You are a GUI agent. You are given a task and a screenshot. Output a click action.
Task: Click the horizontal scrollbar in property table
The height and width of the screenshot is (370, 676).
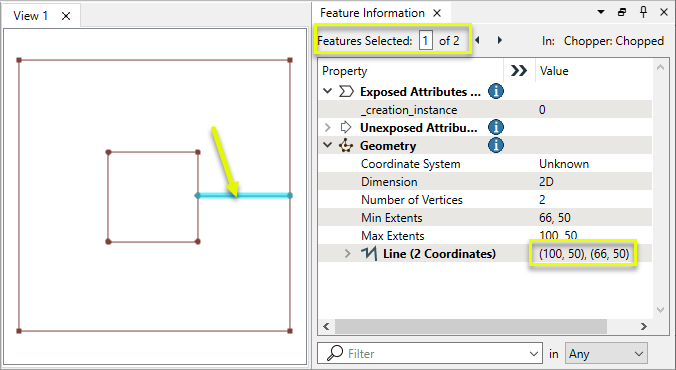coord(471,326)
